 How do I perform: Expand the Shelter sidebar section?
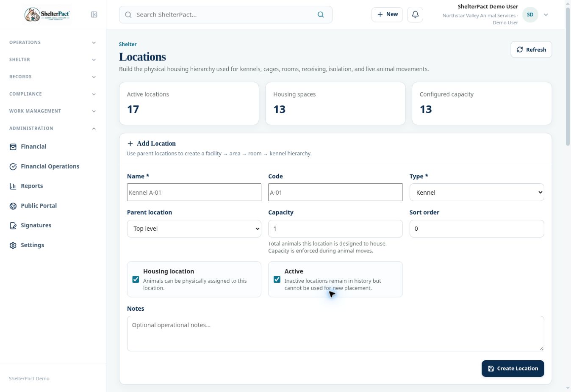pyautogui.click(x=53, y=60)
